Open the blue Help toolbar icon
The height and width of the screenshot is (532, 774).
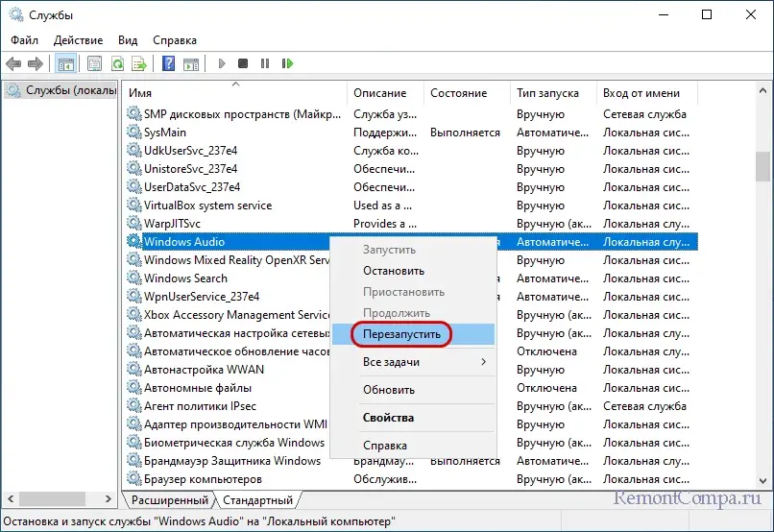168,64
